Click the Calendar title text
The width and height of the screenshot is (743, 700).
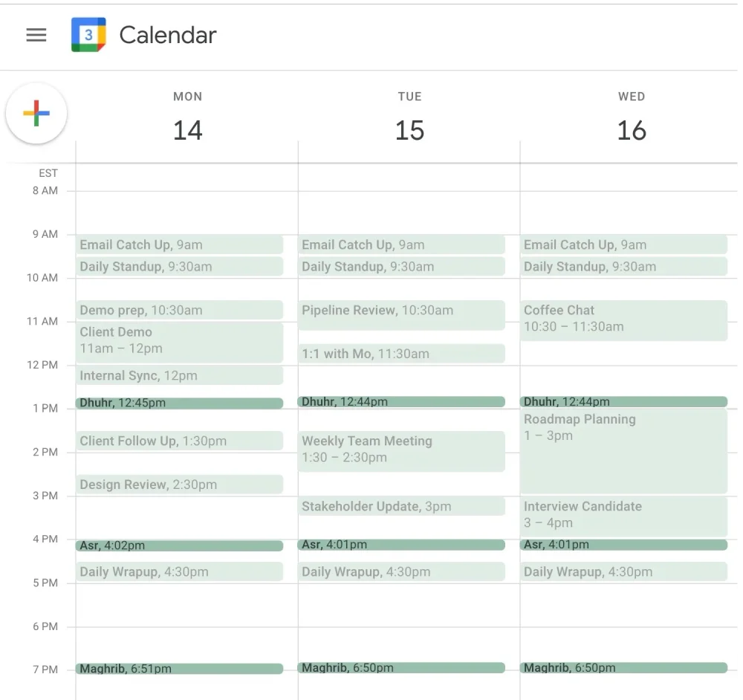(x=168, y=35)
